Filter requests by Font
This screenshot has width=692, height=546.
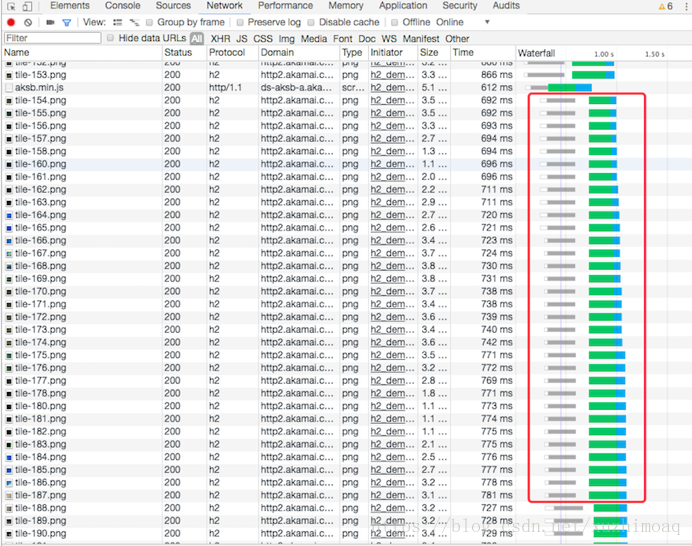342,39
